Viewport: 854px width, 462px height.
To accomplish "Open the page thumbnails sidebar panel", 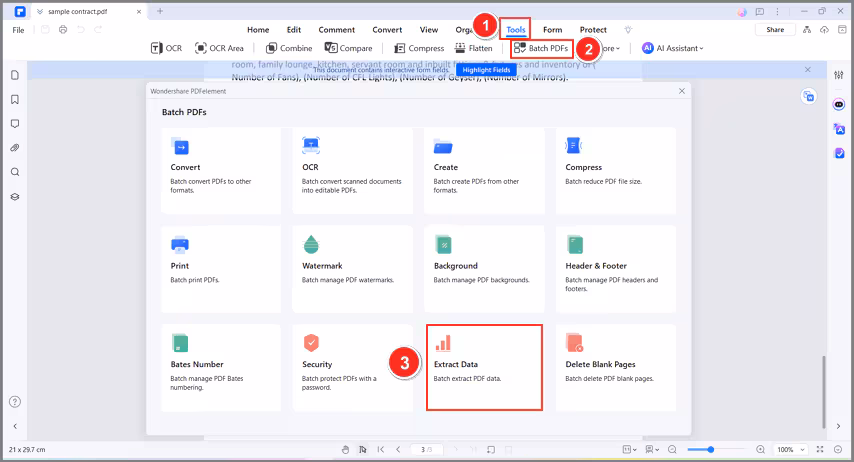I will coord(15,75).
